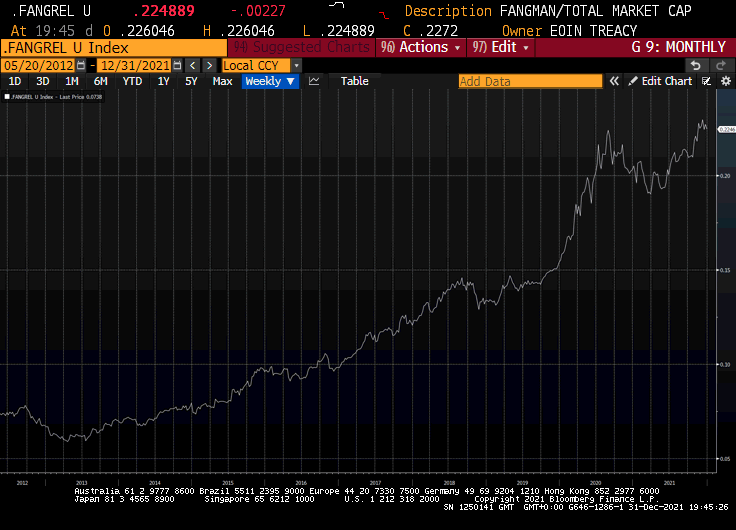Click the H .226046 high value
The width and height of the screenshot is (736, 530).
(x=239, y=31)
